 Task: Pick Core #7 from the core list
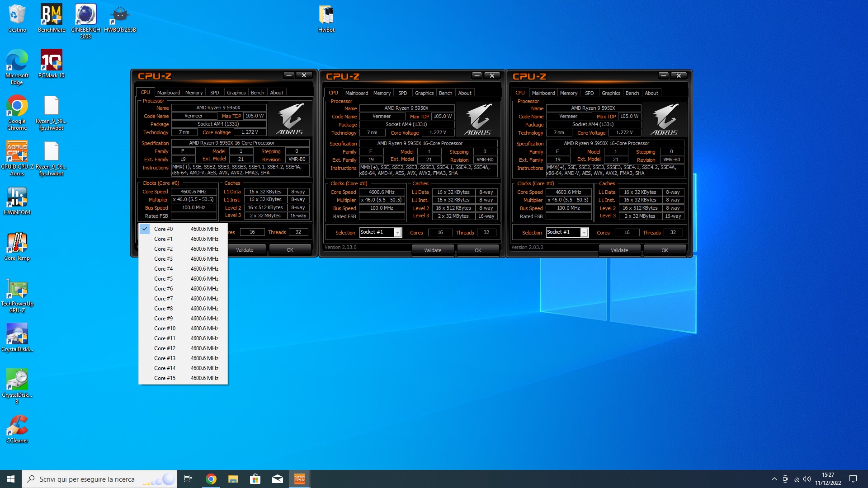pos(183,299)
